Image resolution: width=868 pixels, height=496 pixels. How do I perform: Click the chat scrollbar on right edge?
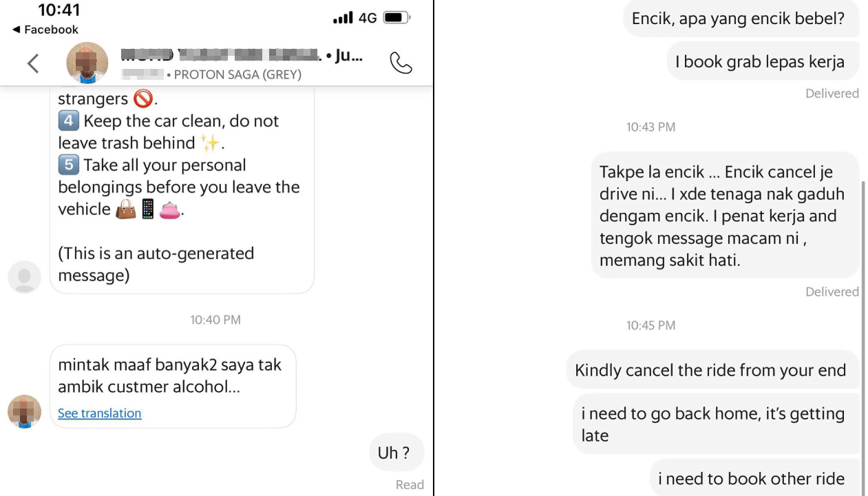(x=863, y=331)
